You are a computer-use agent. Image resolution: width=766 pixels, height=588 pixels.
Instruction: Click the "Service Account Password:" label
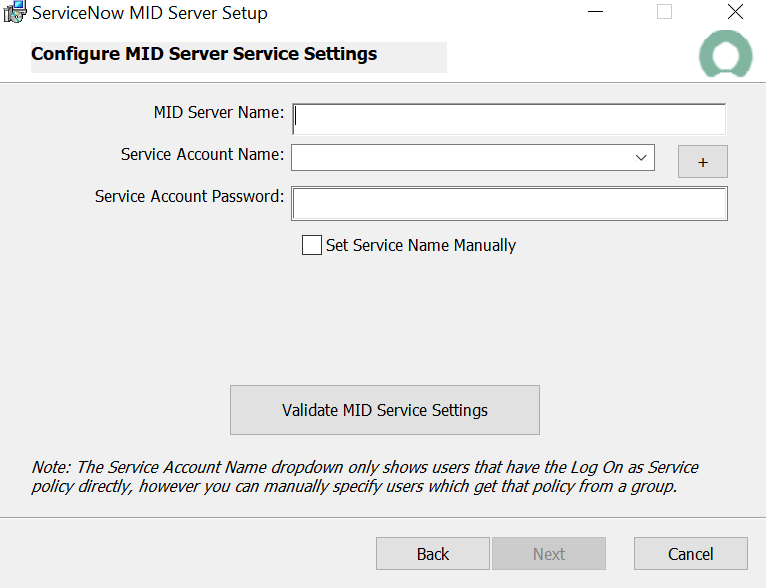click(x=189, y=197)
